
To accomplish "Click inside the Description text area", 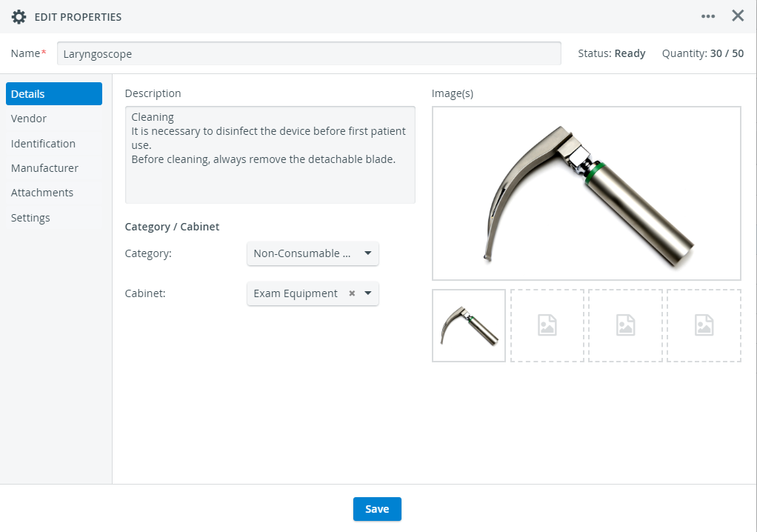I will click(x=270, y=154).
